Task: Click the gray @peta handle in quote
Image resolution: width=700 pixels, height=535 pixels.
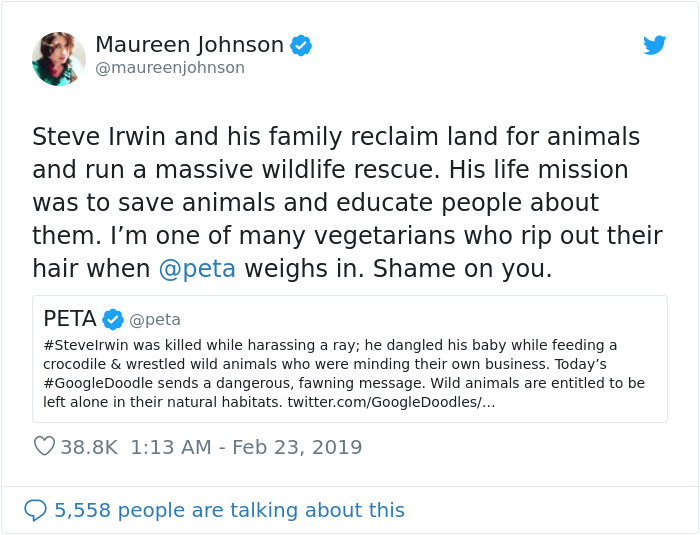Action: point(155,320)
